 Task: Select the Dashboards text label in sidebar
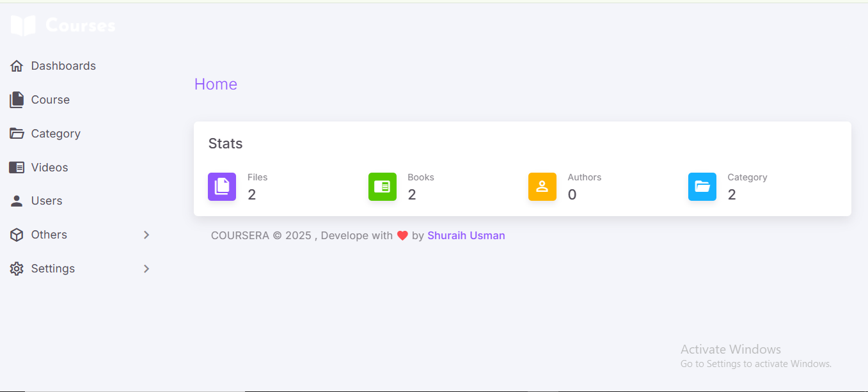point(63,66)
